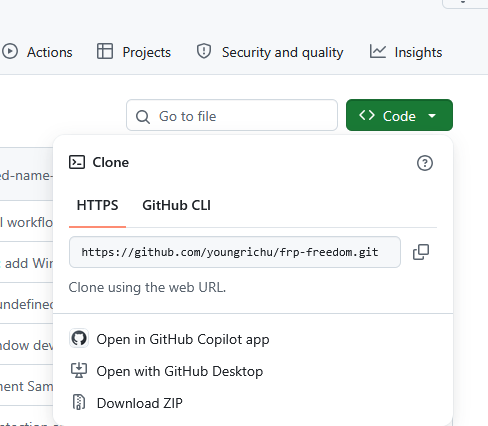This screenshot has width=488, height=426.
Task: Open the Actions tab
Action: [37, 52]
